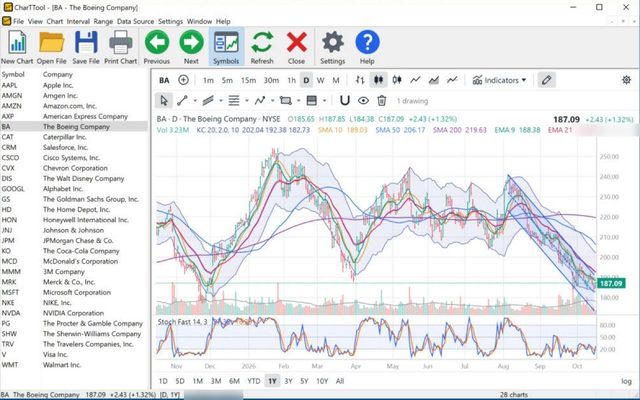Select the horizontal lines drawing tool
The height and width of the screenshot is (400, 640).
[x=234, y=100]
